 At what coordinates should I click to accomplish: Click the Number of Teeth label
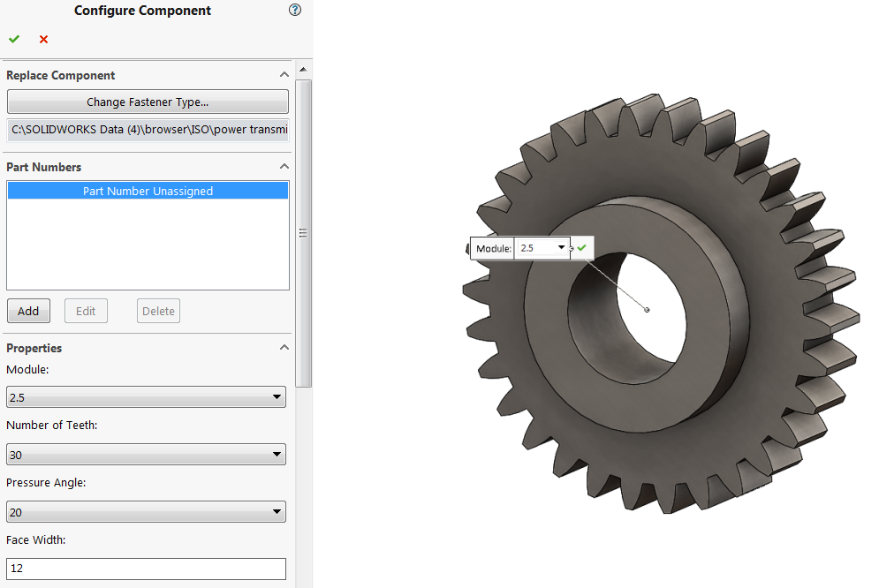point(51,425)
